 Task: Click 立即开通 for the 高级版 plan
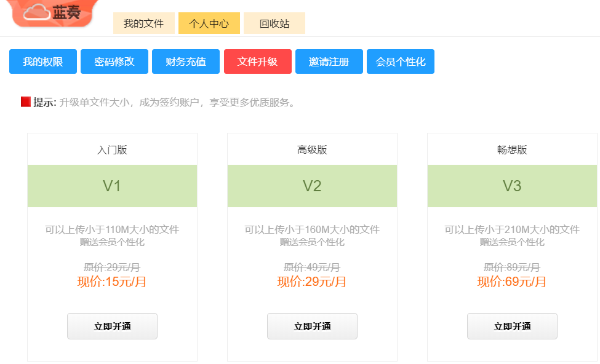click(x=312, y=326)
